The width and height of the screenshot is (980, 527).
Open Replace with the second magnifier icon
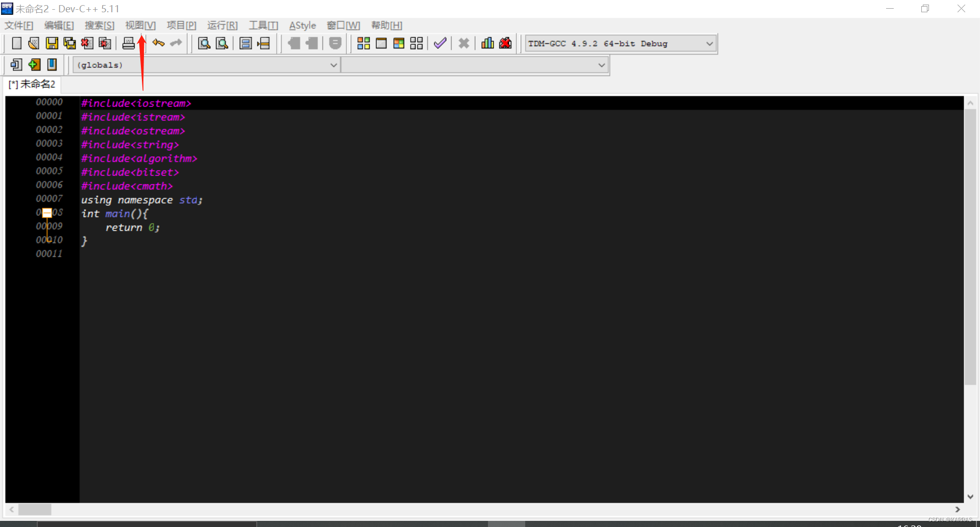222,43
